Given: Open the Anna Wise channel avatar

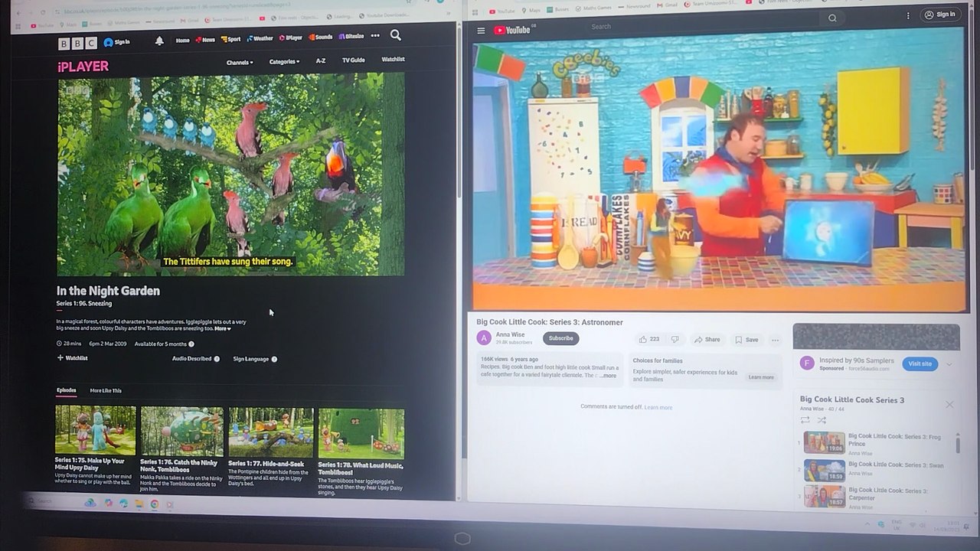Looking at the screenshot, I should [484, 337].
